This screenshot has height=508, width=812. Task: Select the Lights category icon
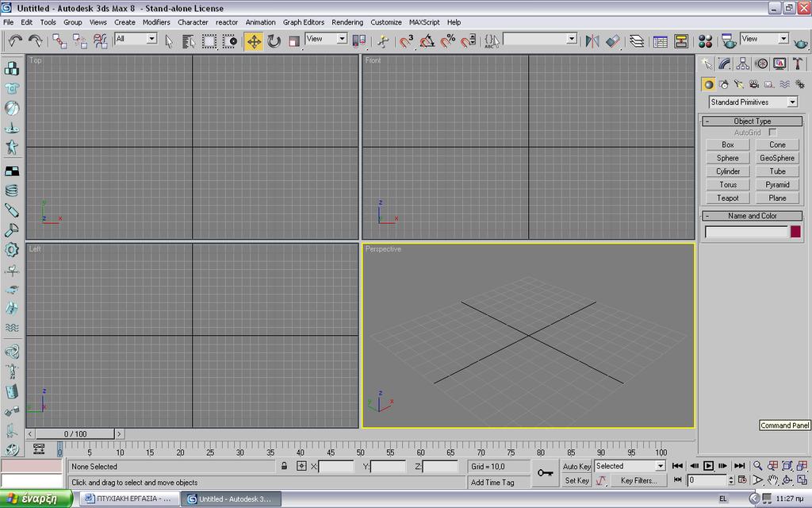(739, 84)
